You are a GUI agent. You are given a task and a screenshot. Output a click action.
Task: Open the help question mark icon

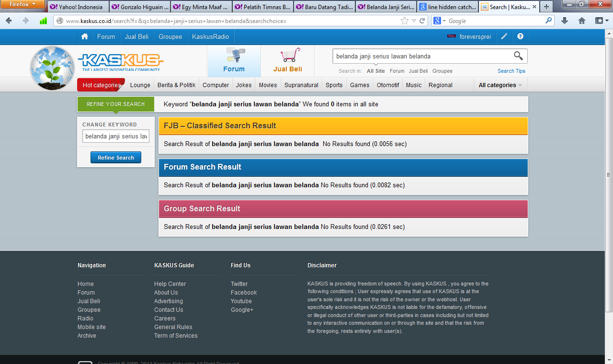[520, 36]
